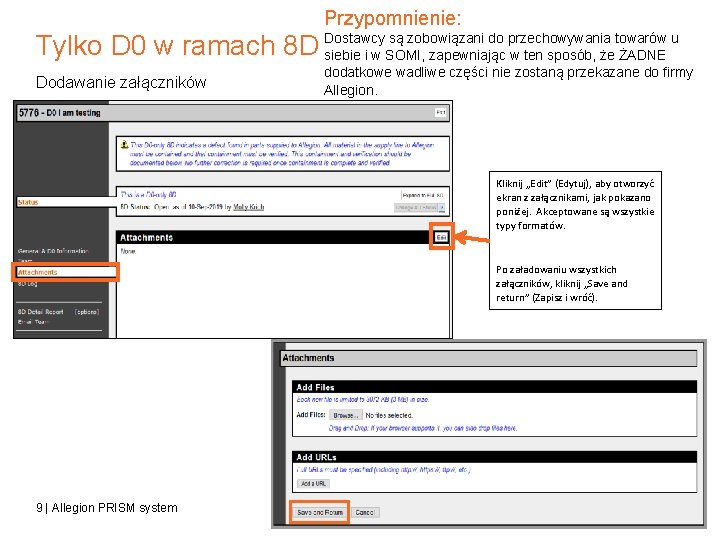
Task: Open the Molly Krich user link
Action: pyautogui.click(x=248, y=207)
